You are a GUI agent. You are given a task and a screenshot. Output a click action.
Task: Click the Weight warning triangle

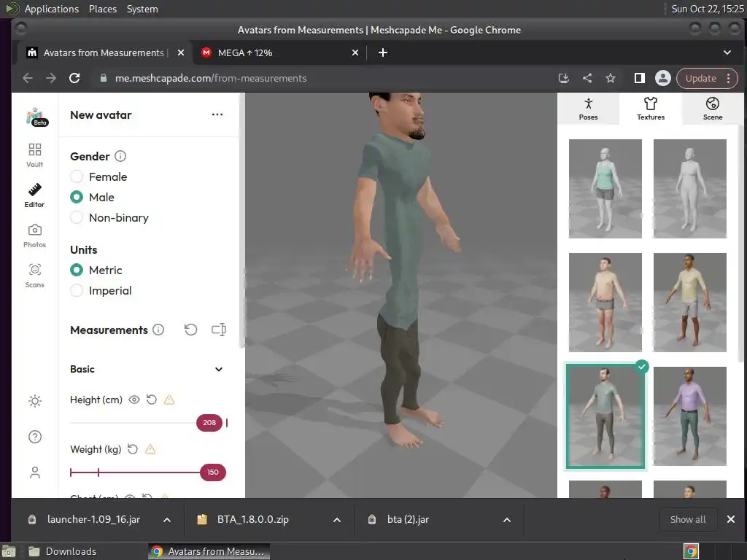coord(150,449)
